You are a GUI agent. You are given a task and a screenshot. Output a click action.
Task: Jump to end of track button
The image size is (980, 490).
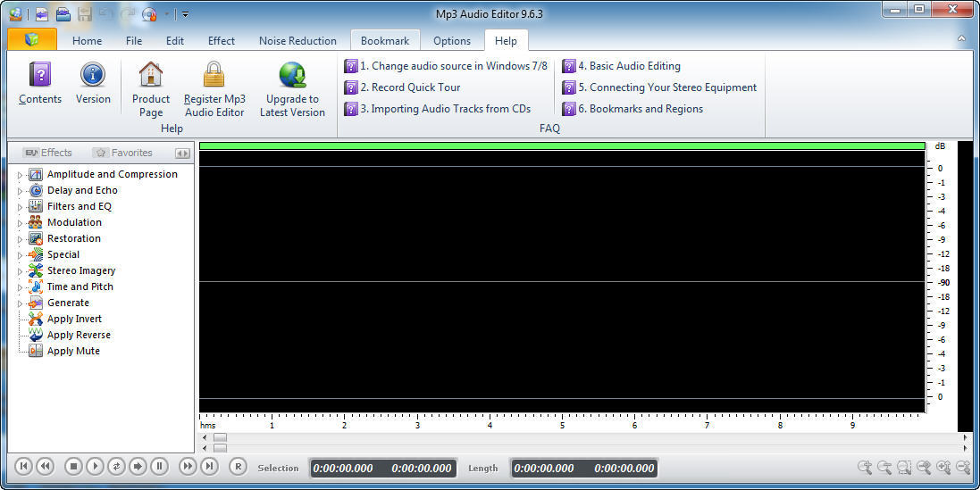click(209, 466)
